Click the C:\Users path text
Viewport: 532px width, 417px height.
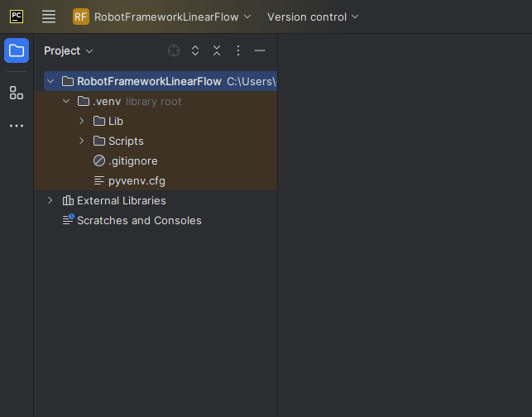coord(252,81)
